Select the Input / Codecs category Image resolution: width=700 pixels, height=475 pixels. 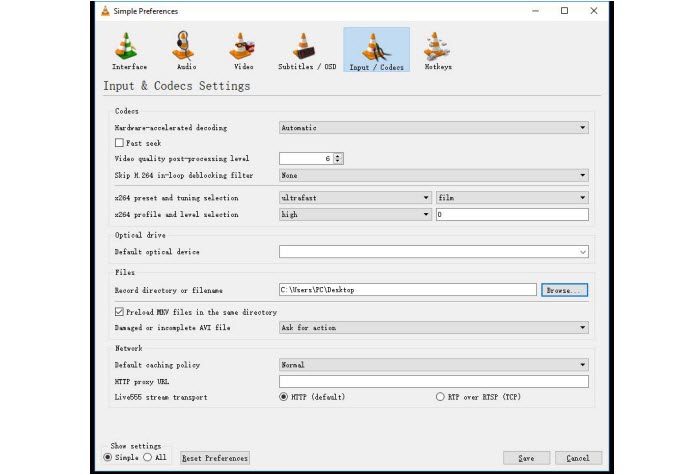pos(376,50)
